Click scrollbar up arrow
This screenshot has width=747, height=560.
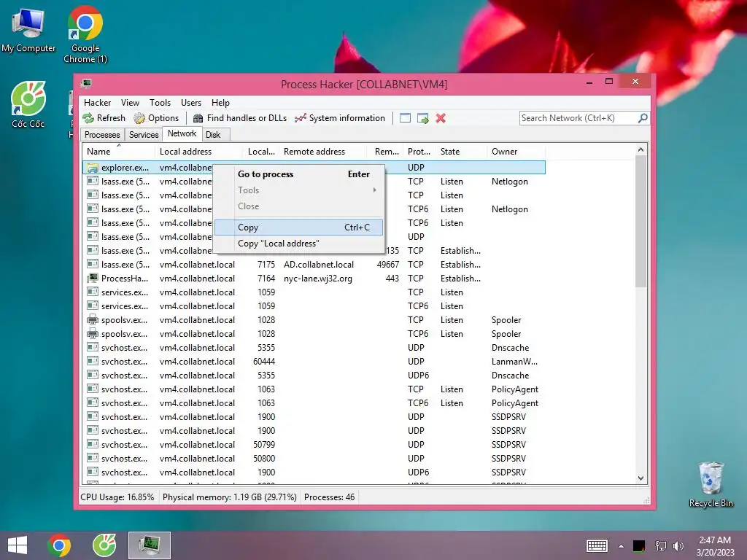tap(640, 150)
